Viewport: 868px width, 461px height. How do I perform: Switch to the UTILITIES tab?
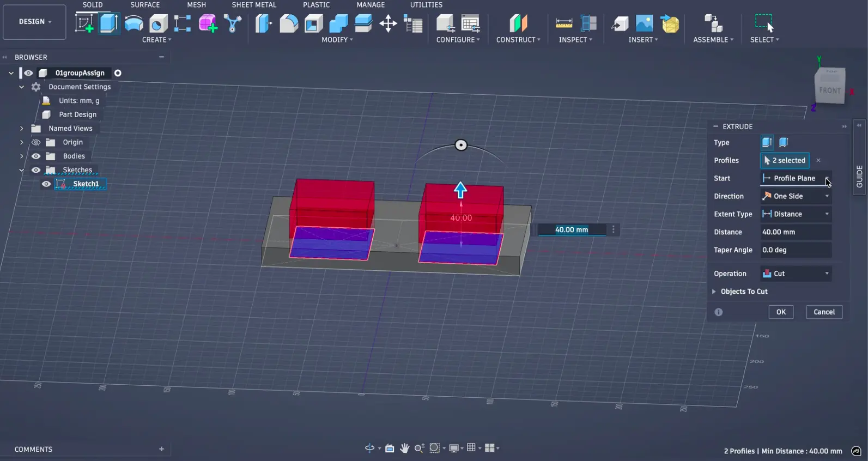[x=426, y=5]
